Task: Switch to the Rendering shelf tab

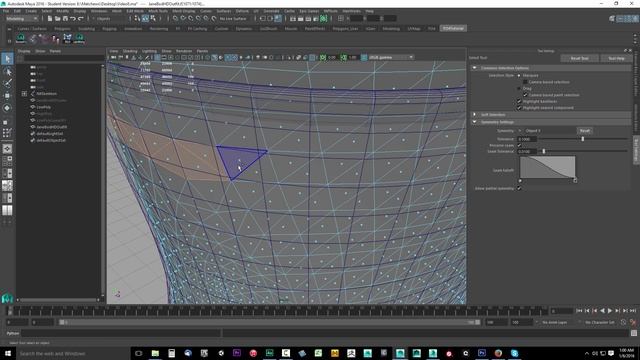Action: click(x=158, y=29)
